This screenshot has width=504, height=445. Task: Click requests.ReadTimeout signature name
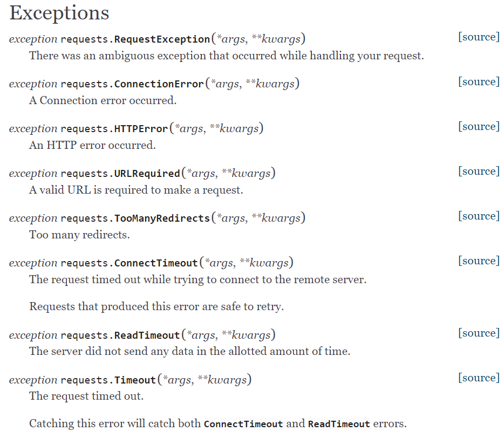point(120,335)
